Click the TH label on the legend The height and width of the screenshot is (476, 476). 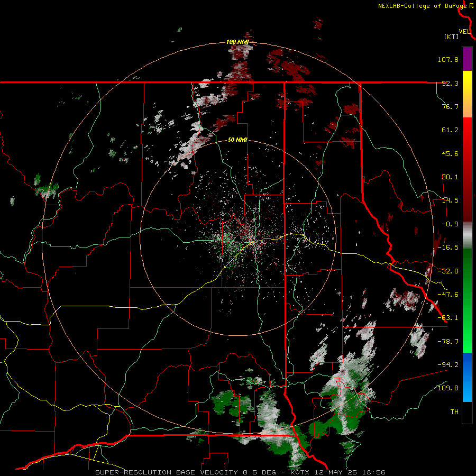(x=454, y=411)
